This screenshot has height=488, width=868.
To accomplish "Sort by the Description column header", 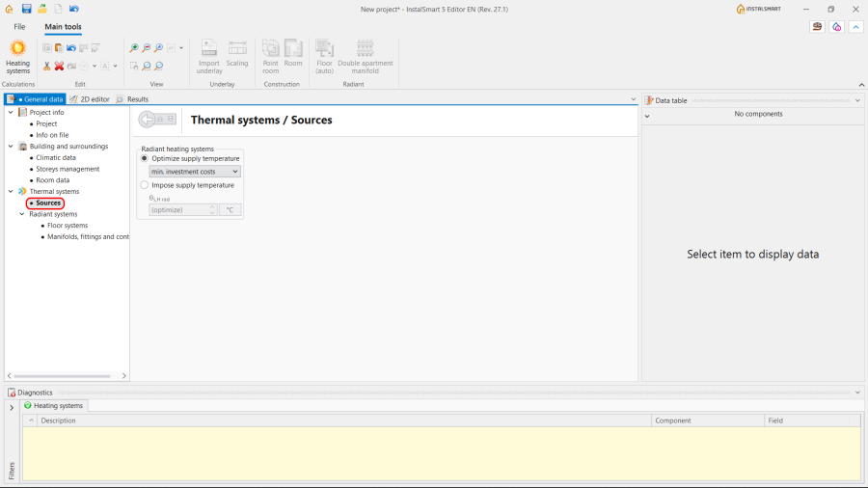I will click(343, 420).
